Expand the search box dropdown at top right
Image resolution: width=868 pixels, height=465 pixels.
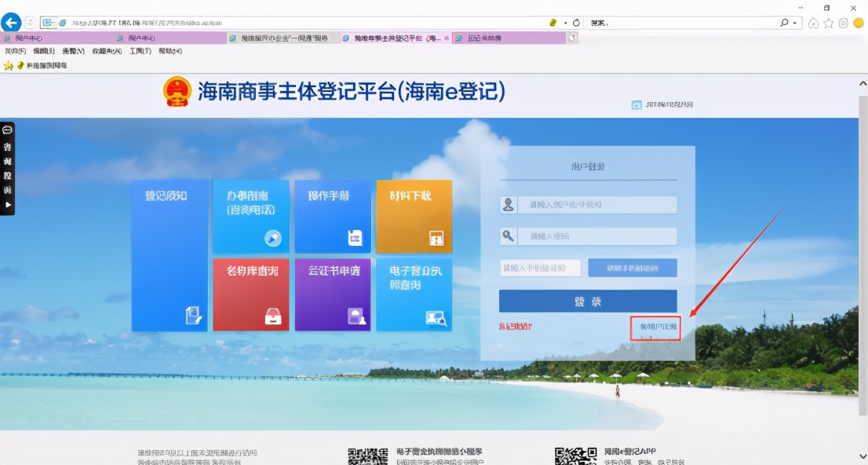click(x=797, y=23)
